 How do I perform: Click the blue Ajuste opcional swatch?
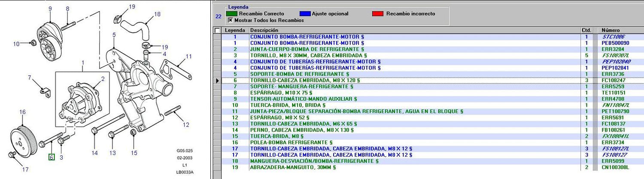306,14
